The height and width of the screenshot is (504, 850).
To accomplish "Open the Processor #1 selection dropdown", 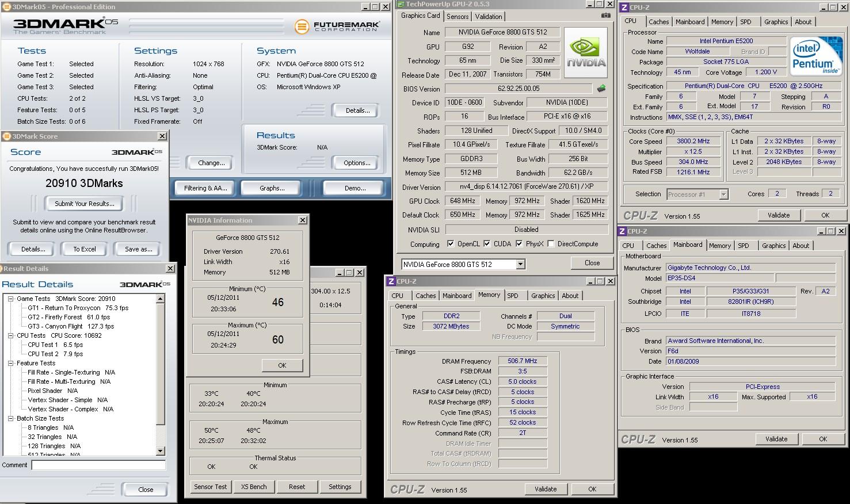I will click(723, 194).
